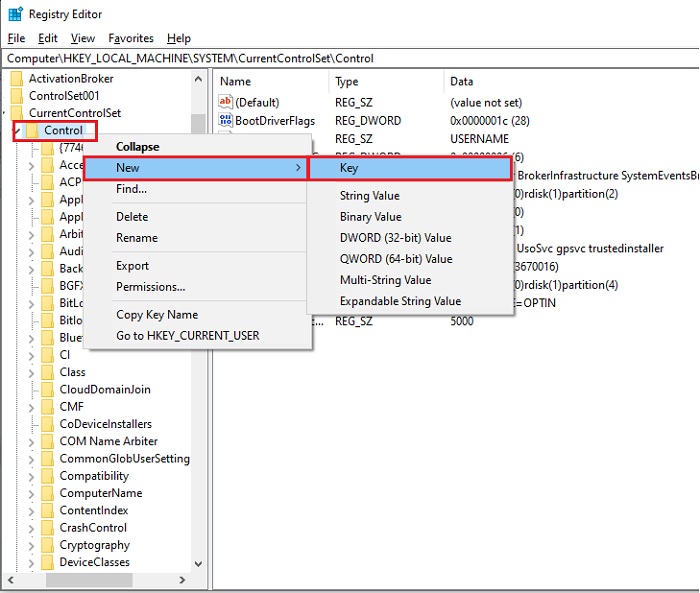Click the CurrentControlSet folder icon
This screenshot has width=700, height=593.
click(16, 113)
